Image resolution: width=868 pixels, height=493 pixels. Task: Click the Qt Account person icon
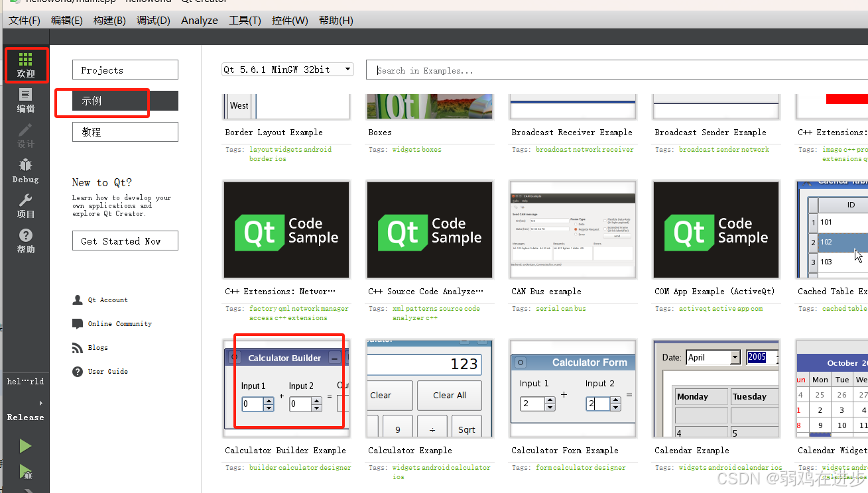pyautogui.click(x=78, y=300)
